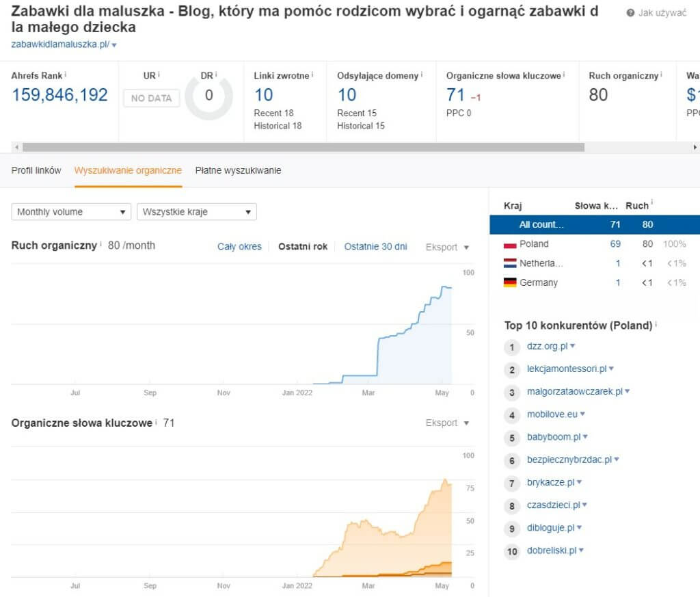Click info icon by Organiczne słowa kluczowe chart title
700x597 pixels.
pyautogui.click(x=156, y=421)
